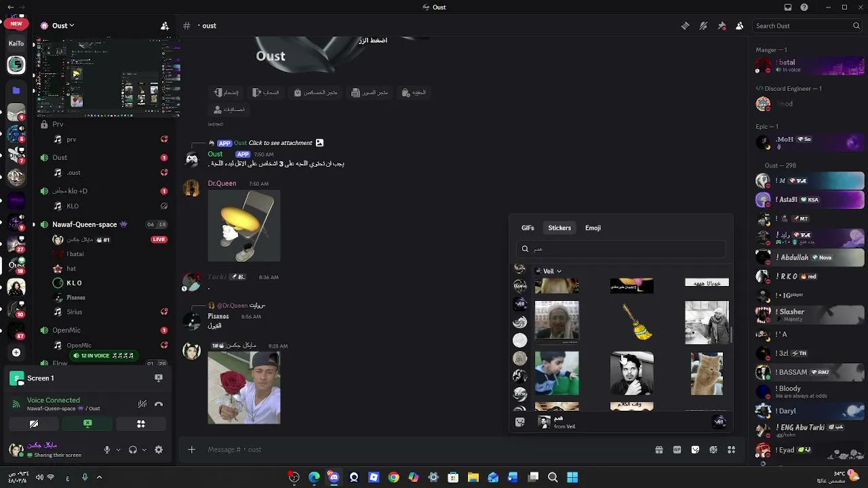Select the KLO voice channel
Screen dimensions: 868x488
73,206
